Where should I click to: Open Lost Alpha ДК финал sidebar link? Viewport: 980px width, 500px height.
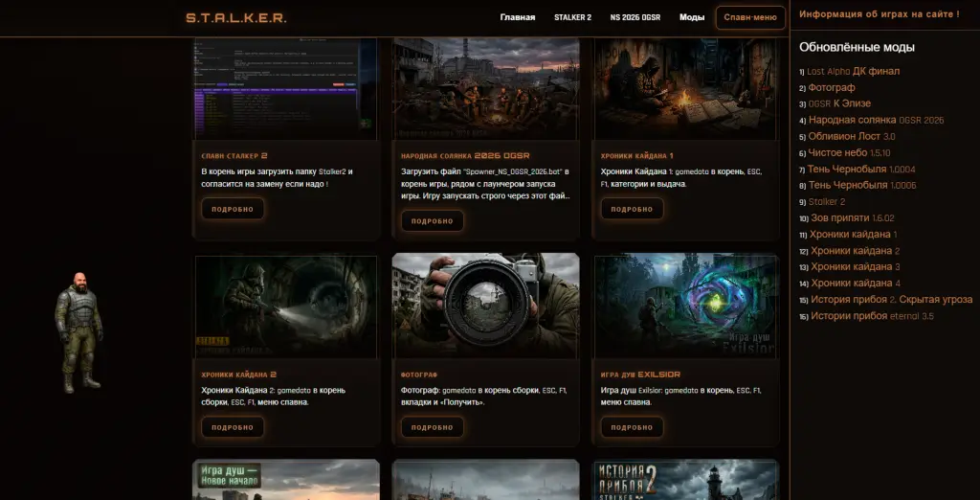853,71
